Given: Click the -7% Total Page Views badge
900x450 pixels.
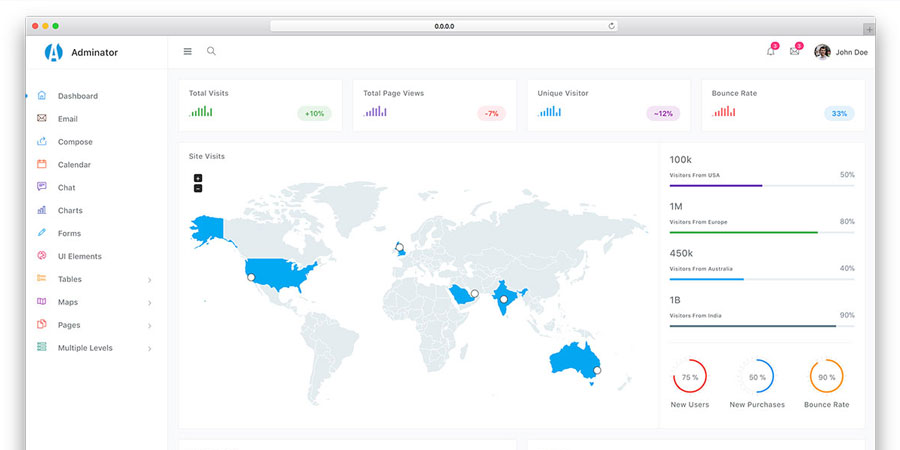Looking at the screenshot, I should click(x=491, y=114).
